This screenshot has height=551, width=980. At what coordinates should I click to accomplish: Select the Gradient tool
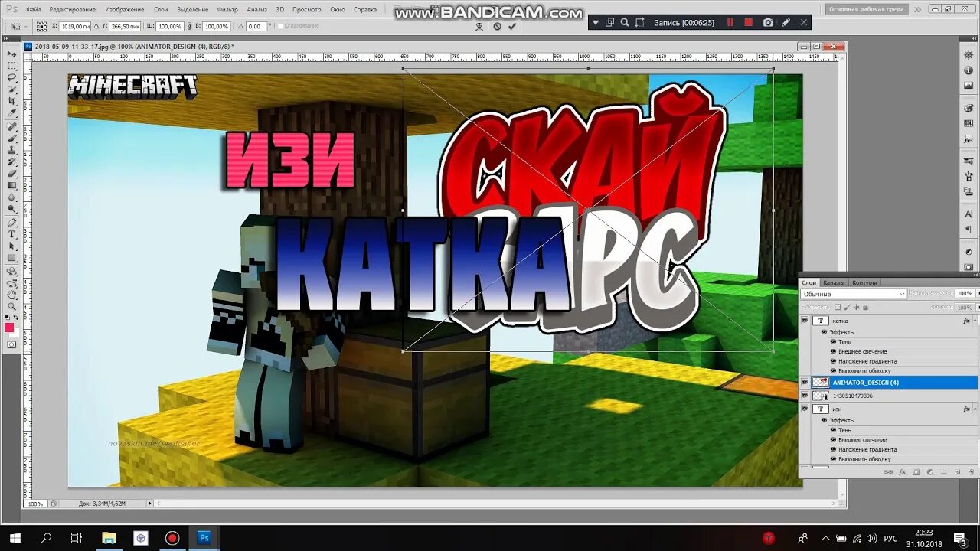pos(11,184)
